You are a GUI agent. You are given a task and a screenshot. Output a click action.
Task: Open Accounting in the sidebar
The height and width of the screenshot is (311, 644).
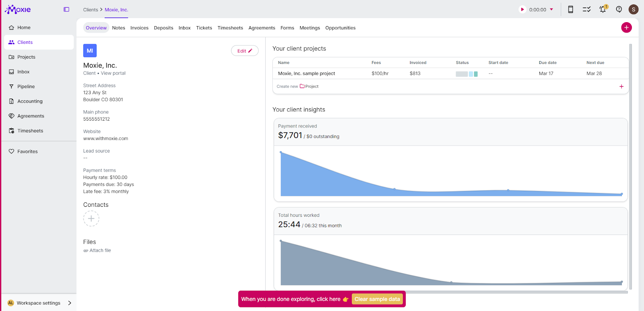[39, 101]
